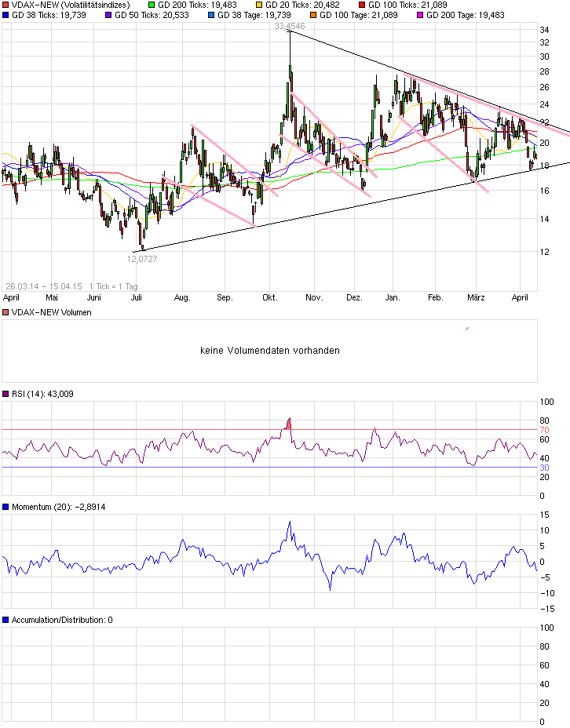
Task: Click the 12 value on price axis
Action: pos(544,252)
